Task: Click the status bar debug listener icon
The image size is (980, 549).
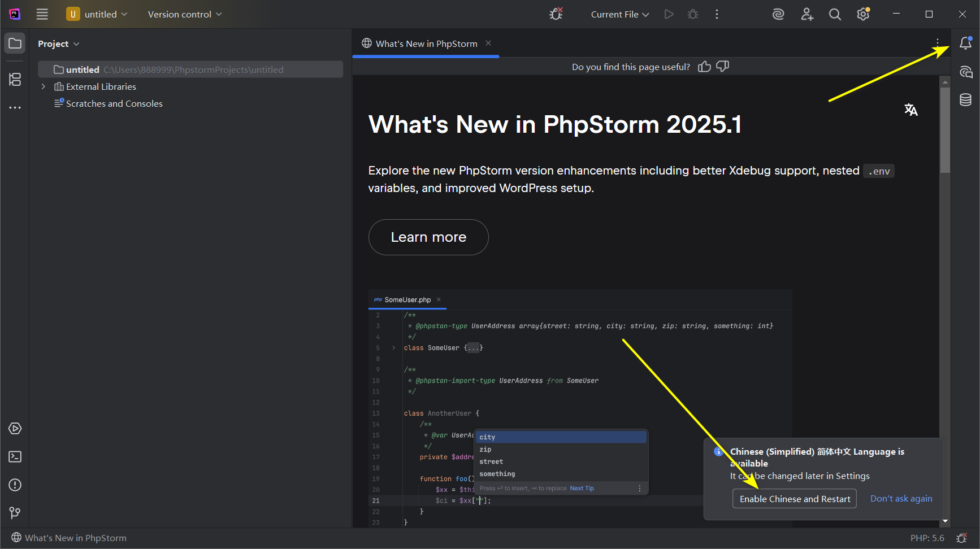Action: pos(962,538)
